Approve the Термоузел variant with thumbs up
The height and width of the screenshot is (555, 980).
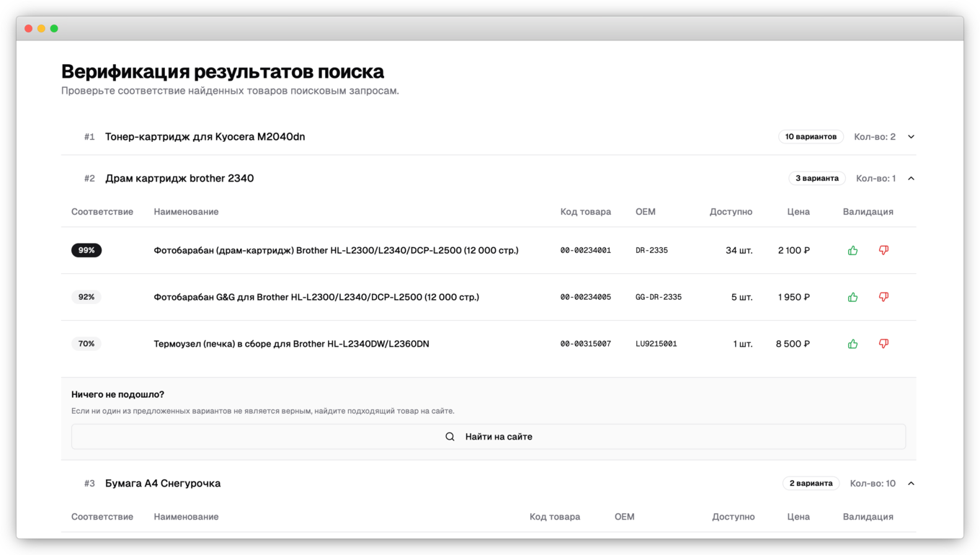pos(852,344)
